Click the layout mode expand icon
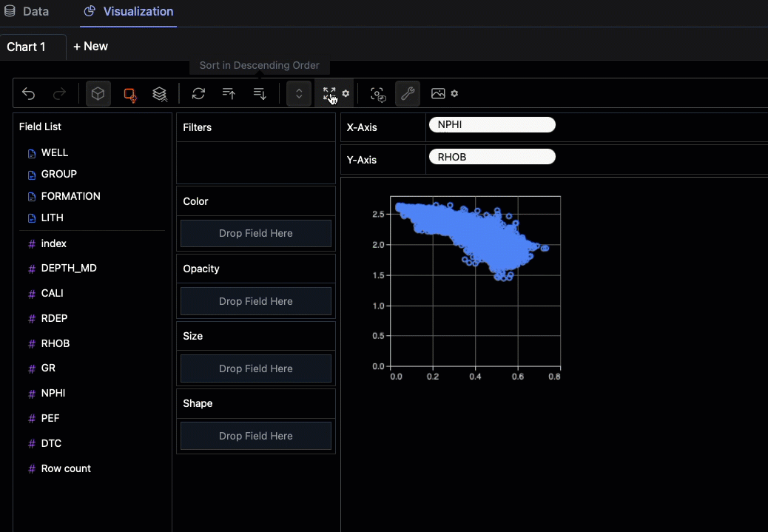Image resolution: width=768 pixels, height=532 pixels. coord(329,94)
